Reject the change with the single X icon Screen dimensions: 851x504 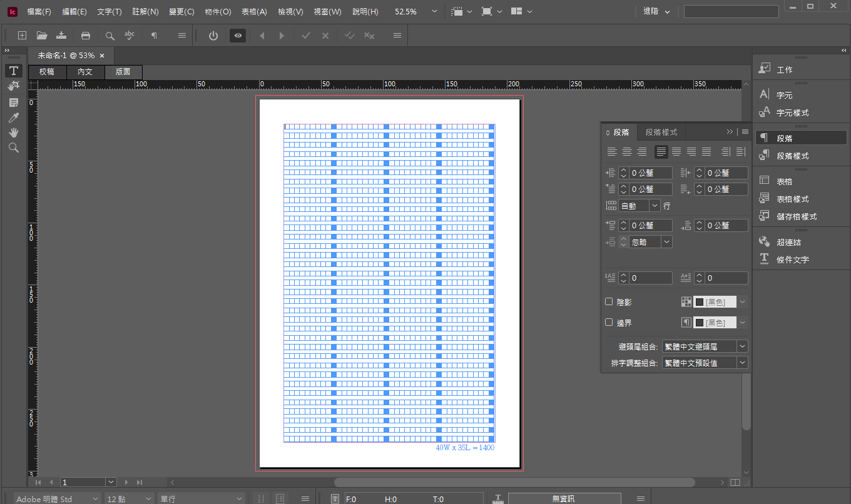(325, 36)
